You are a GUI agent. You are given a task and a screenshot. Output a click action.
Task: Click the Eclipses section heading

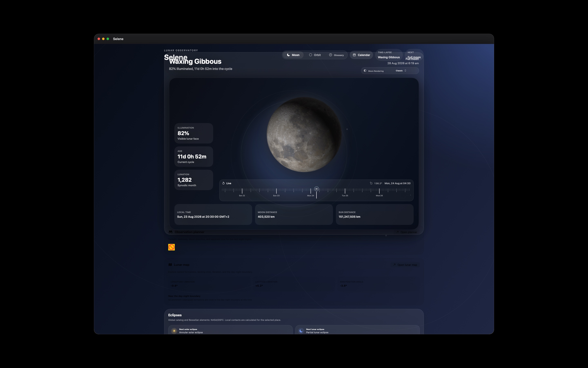click(x=175, y=315)
